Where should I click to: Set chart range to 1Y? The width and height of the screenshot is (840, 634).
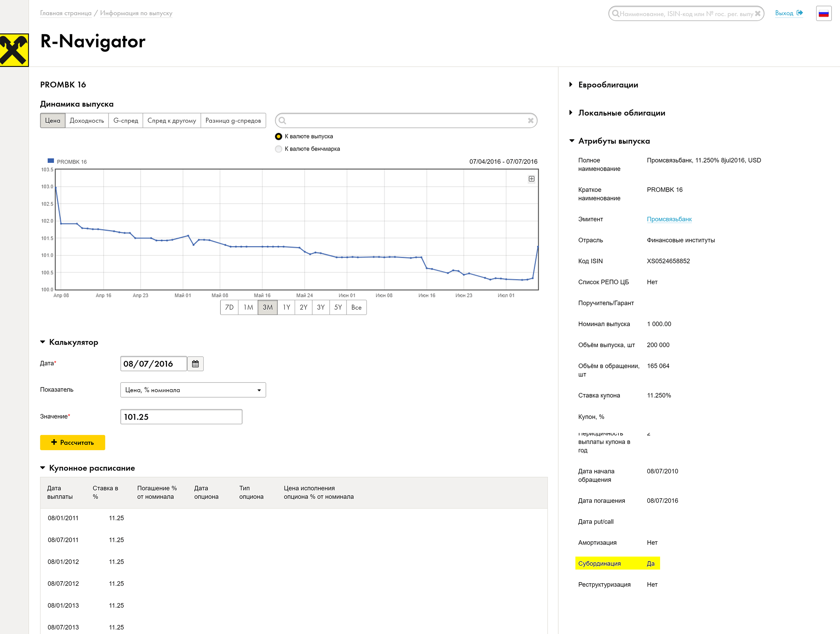click(286, 307)
